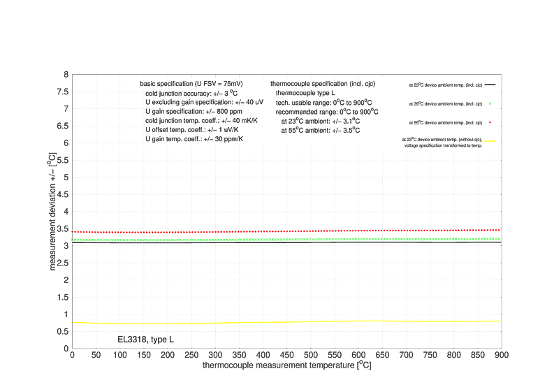Click the yellow legend line sample

click(x=490, y=141)
